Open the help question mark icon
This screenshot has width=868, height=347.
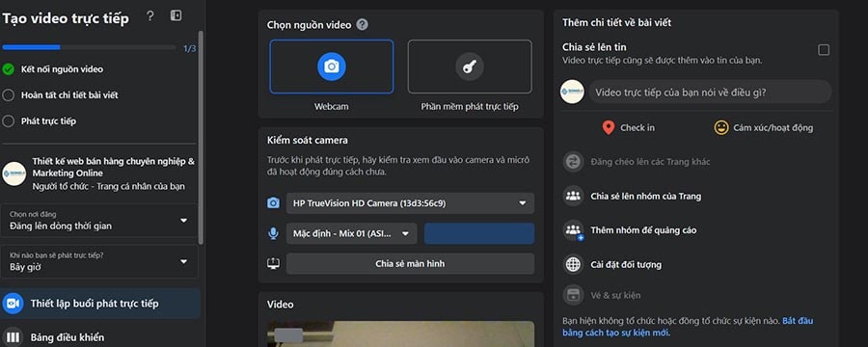tap(150, 16)
